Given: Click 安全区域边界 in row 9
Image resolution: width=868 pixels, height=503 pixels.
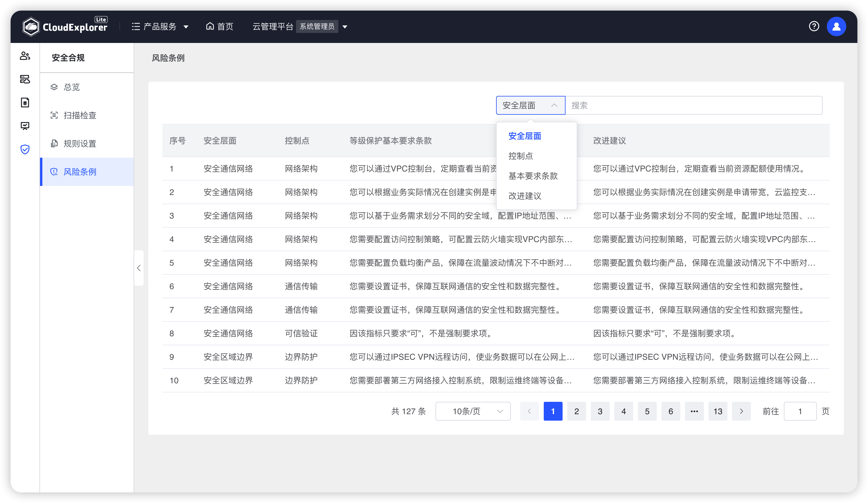Looking at the screenshot, I should click(x=228, y=357).
